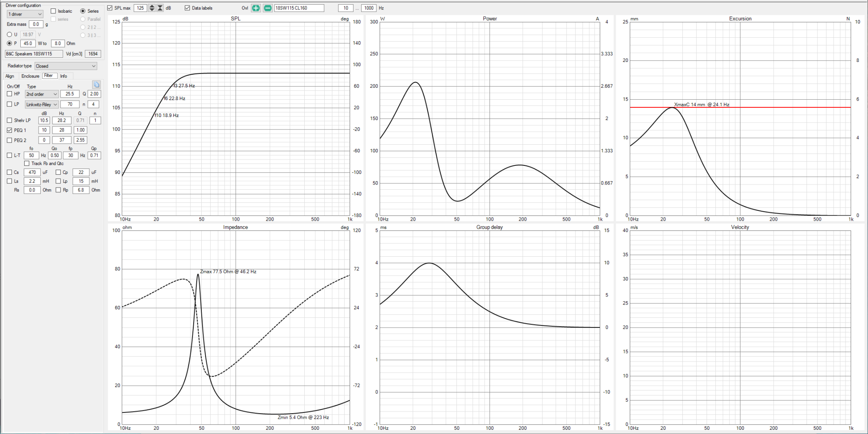Screen dimensions: 868x434
Task: Click the Shelv LP frequency 28.2 field
Action: (x=62, y=120)
